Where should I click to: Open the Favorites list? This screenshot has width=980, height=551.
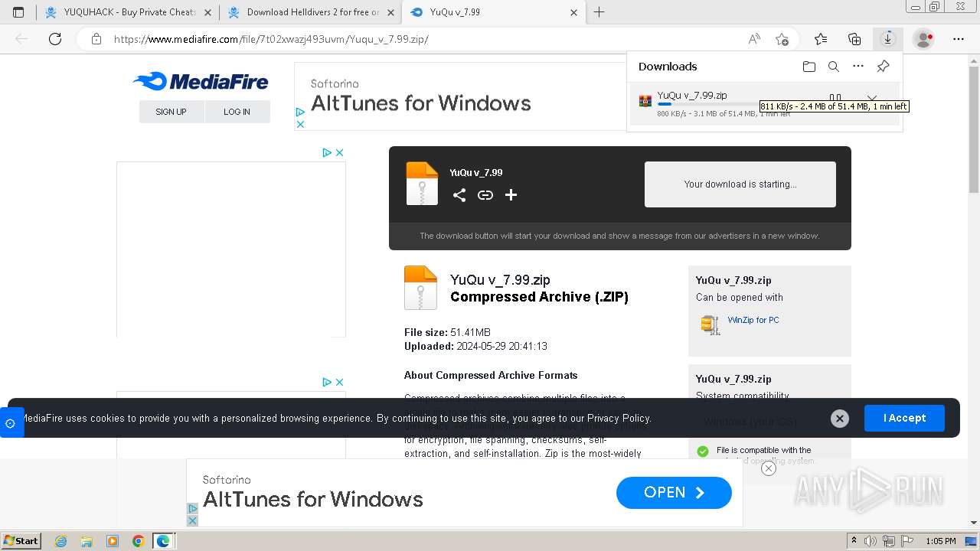[x=821, y=39]
